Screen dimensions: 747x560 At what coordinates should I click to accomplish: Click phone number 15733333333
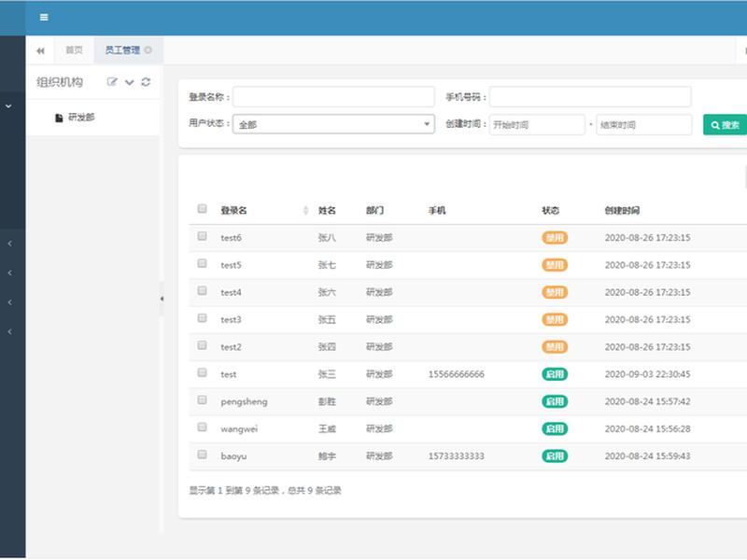point(456,456)
